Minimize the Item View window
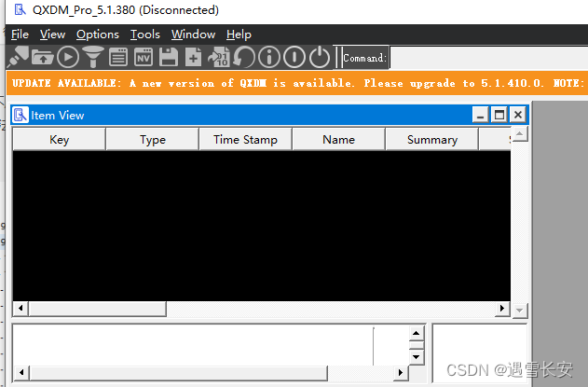 (x=481, y=115)
